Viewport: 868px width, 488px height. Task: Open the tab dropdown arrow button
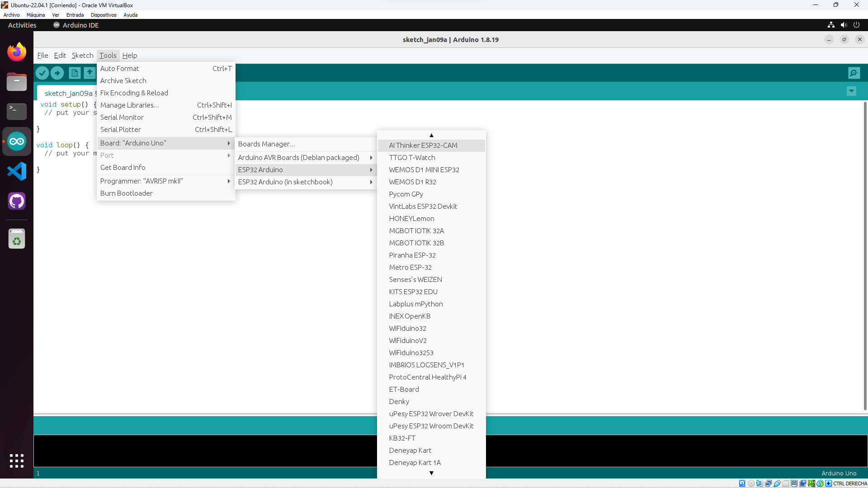(851, 91)
